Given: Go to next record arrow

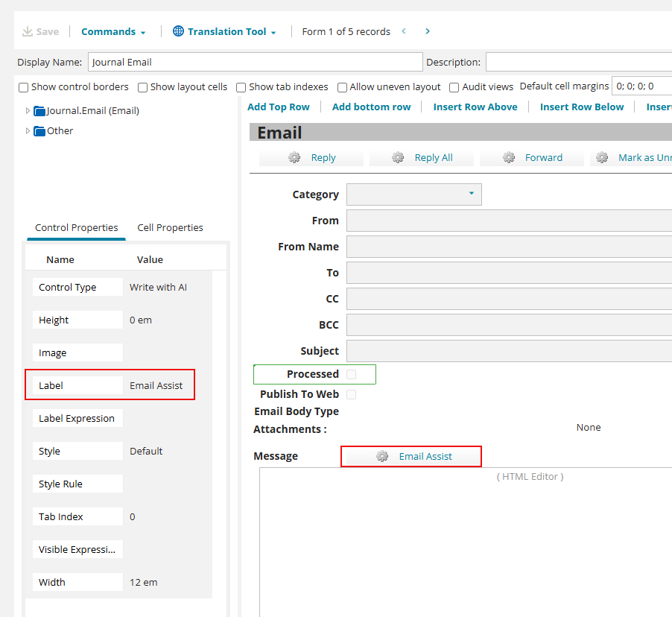Looking at the screenshot, I should 428,31.
